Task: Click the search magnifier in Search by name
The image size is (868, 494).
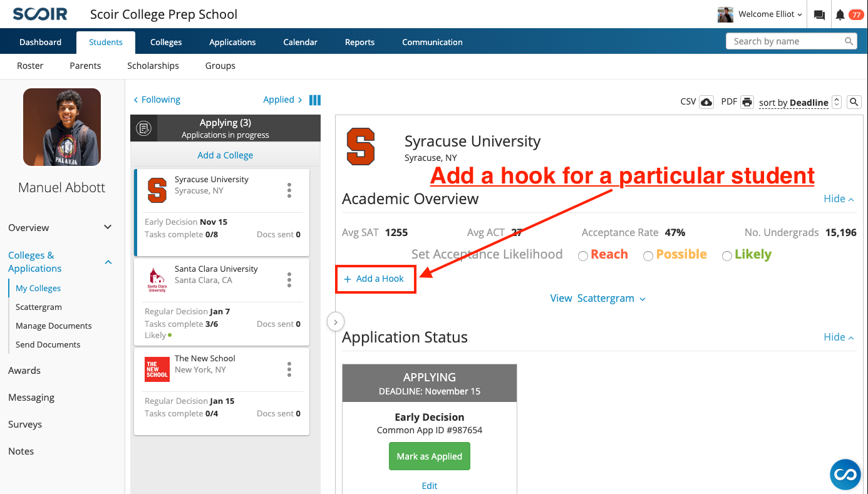Action: (x=849, y=41)
